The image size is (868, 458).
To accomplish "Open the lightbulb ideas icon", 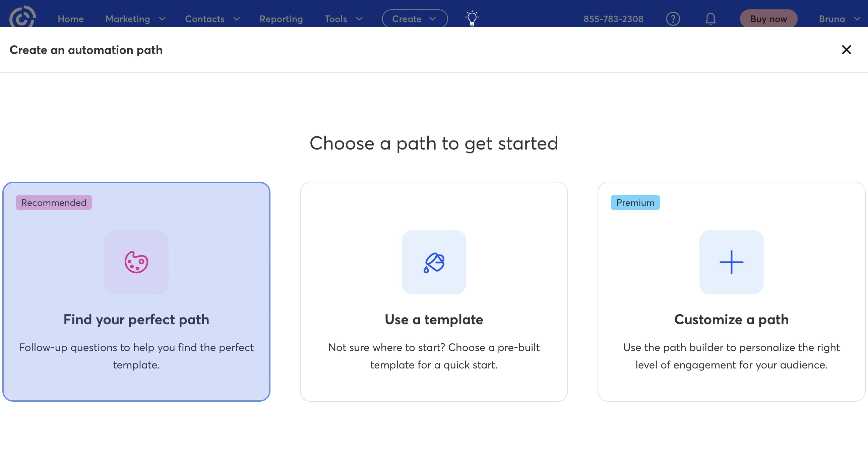I will click(472, 18).
